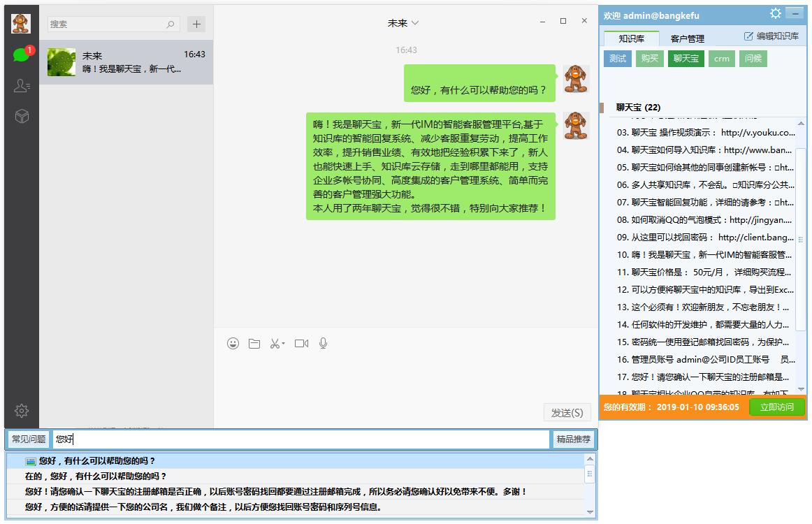The height and width of the screenshot is (524, 812).
Task: Click the microphone voice icon
Action: (x=323, y=343)
